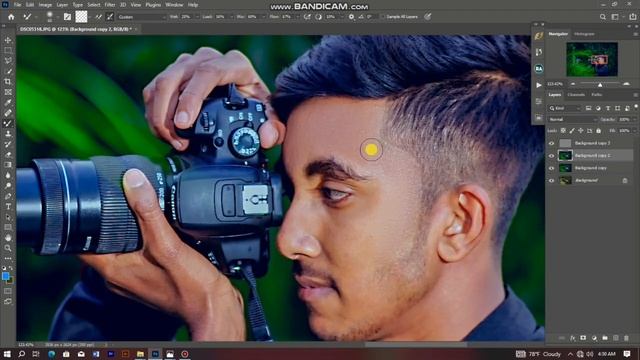Open the Flow percentage dropdown

point(298,17)
